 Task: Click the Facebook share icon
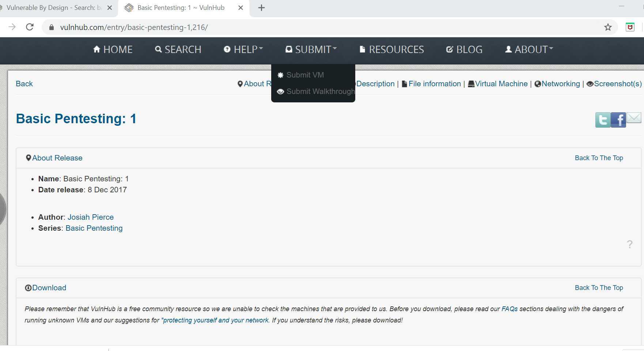coord(618,120)
